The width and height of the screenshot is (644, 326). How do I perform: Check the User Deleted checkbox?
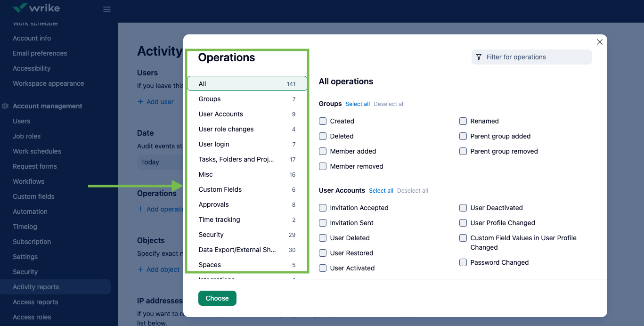[323, 238]
